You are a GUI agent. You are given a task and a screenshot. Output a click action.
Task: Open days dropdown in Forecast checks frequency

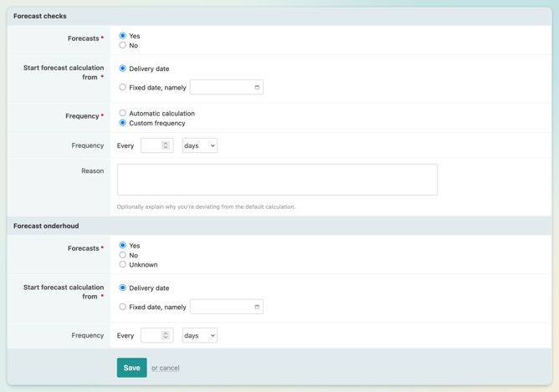pyautogui.click(x=199, y=145)
